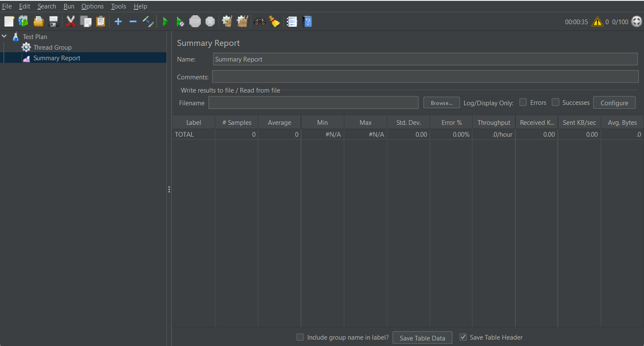This screenshot has height=346, width=644.
Task: Open the Tools menu
Action: (118, 6)
